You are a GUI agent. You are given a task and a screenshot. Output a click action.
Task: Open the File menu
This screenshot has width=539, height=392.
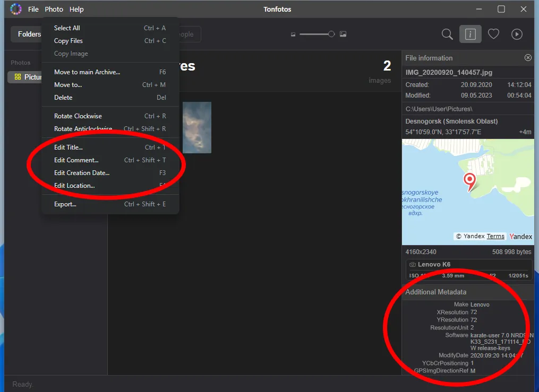33,9
